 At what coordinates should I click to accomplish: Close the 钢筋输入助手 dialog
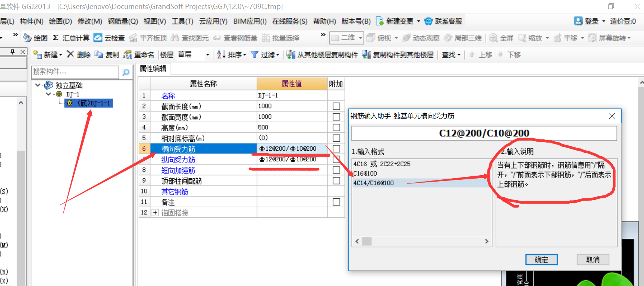click(x=612, y=116)
